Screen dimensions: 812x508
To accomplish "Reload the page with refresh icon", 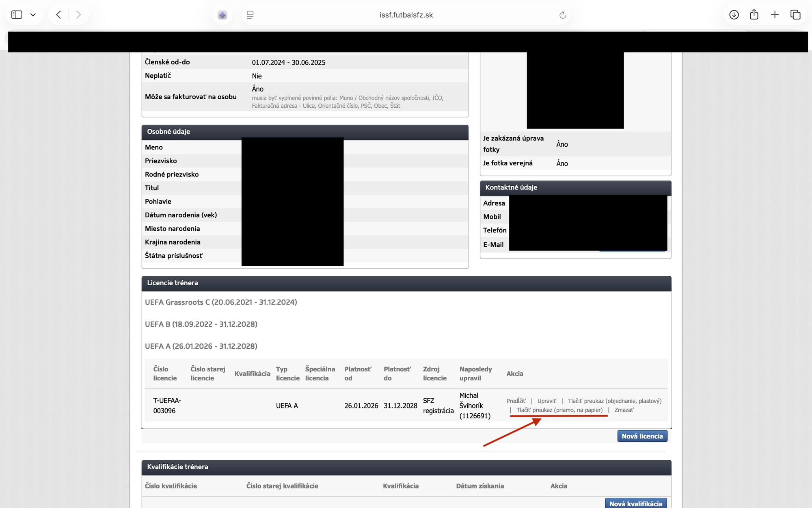I will [562, 15].
